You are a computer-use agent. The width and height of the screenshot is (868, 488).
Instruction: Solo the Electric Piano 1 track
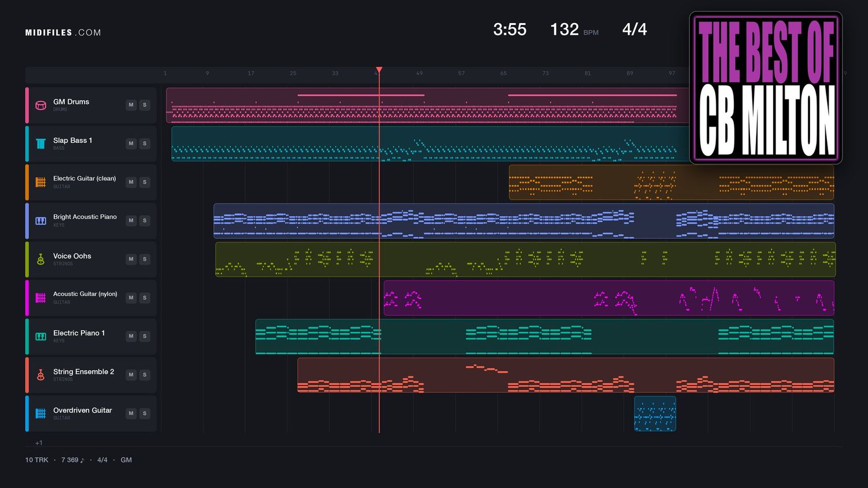point(145,337)
